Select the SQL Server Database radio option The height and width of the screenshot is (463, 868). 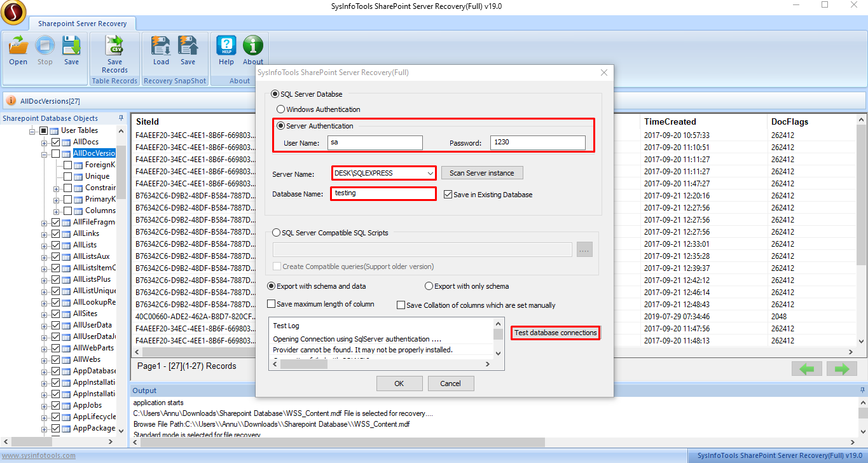[x=275, y=94]
